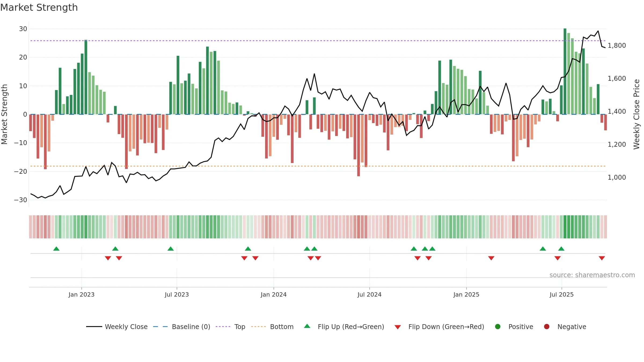Click the Jan 2025 x-axis label
The height and width of the screenshot is (362, 644).
point(466,295)
